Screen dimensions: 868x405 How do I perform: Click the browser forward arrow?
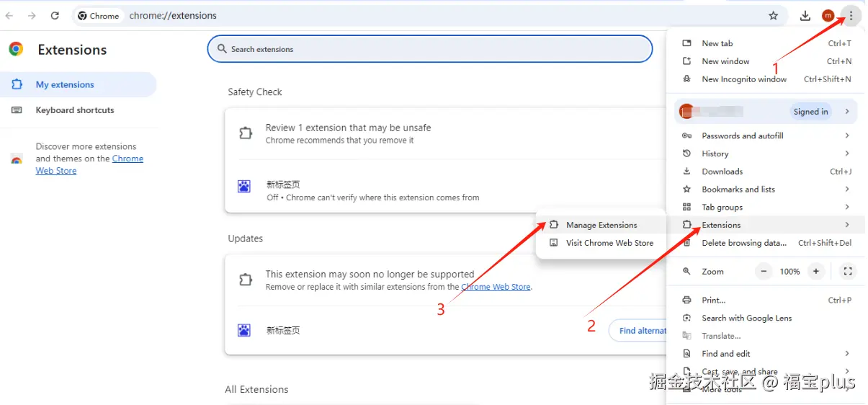[x=32, y=15]
